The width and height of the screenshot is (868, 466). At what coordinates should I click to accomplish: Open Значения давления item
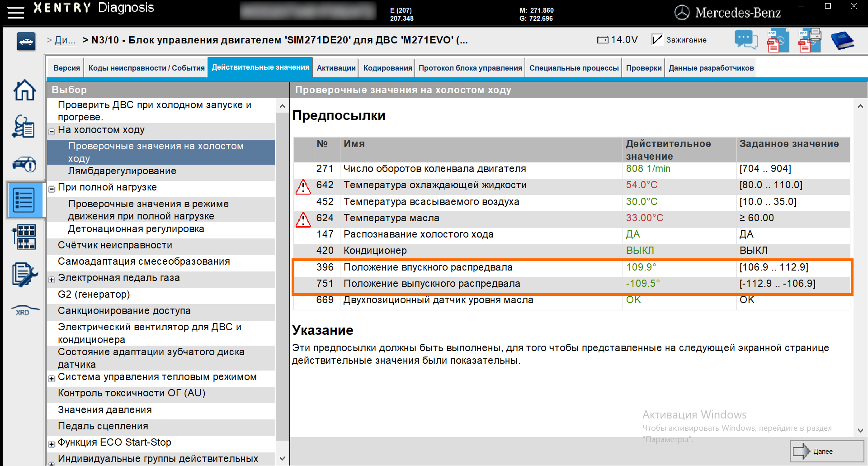161,410
